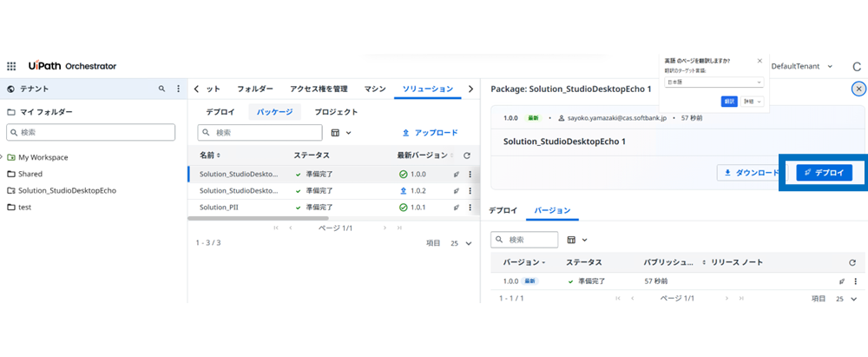
Task: Open kebab menu for version 1.0.2 row
Action: [470, 191]
